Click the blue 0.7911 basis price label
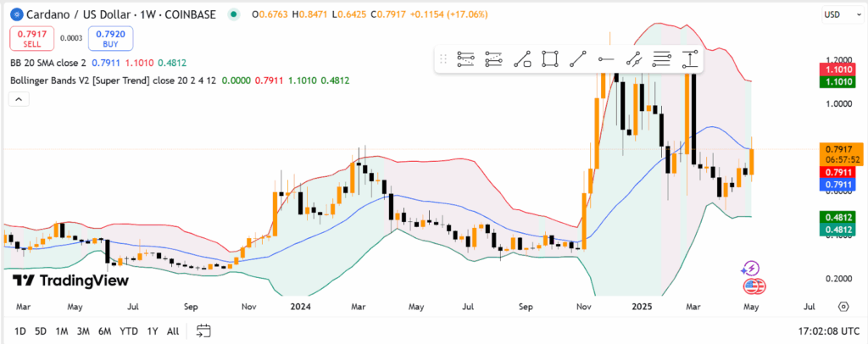The image size is (868, 344). (x=837, y=185)
